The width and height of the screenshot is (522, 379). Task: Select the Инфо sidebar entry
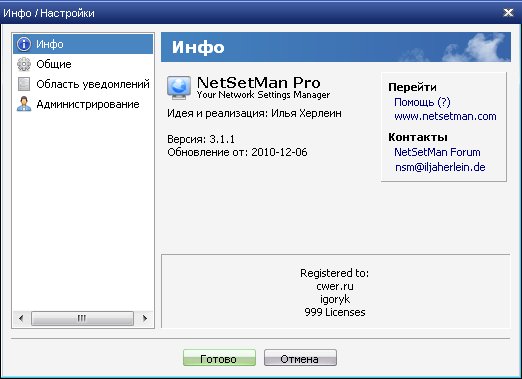click(x=83, y=44)
